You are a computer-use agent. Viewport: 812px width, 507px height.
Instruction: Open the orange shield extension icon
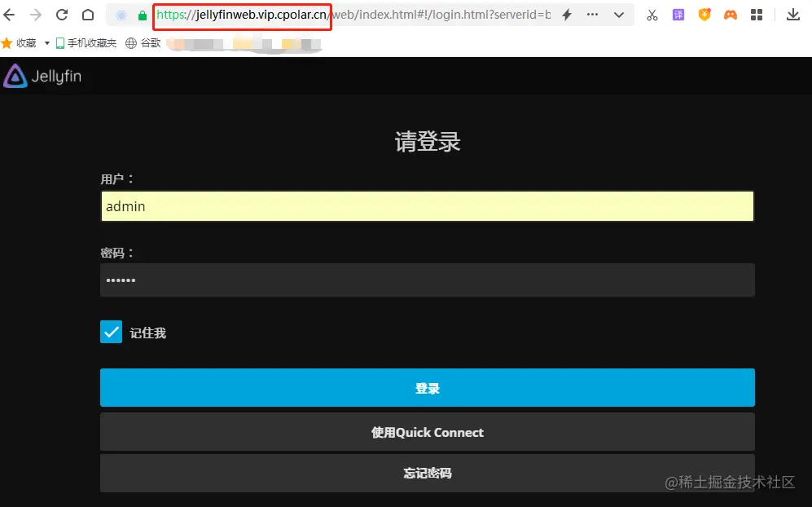[x=704, y=15]
